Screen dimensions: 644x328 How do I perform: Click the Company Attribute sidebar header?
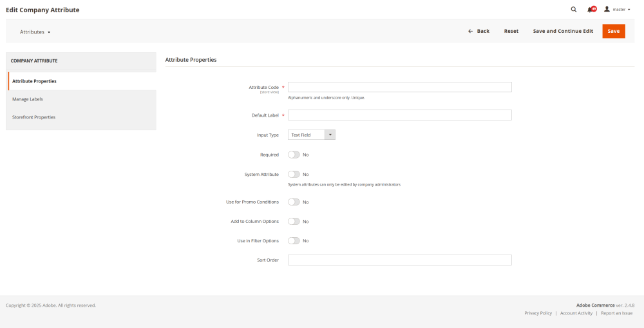(34, 61)
